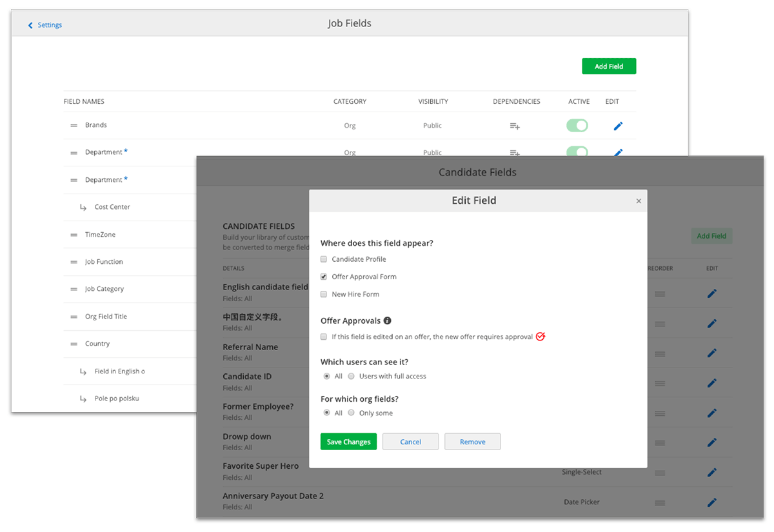Click the Remove button in the dialog
The image size is (774, 532).
coord(472,442)
